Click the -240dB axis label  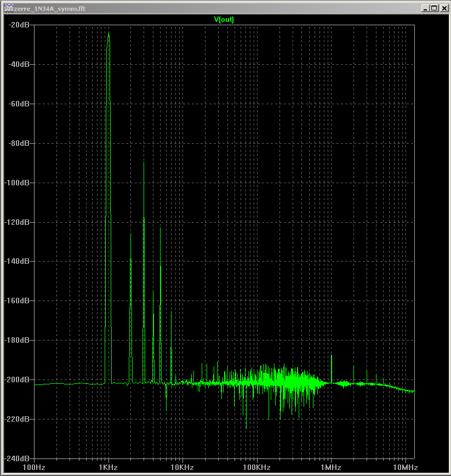[17, 458]
